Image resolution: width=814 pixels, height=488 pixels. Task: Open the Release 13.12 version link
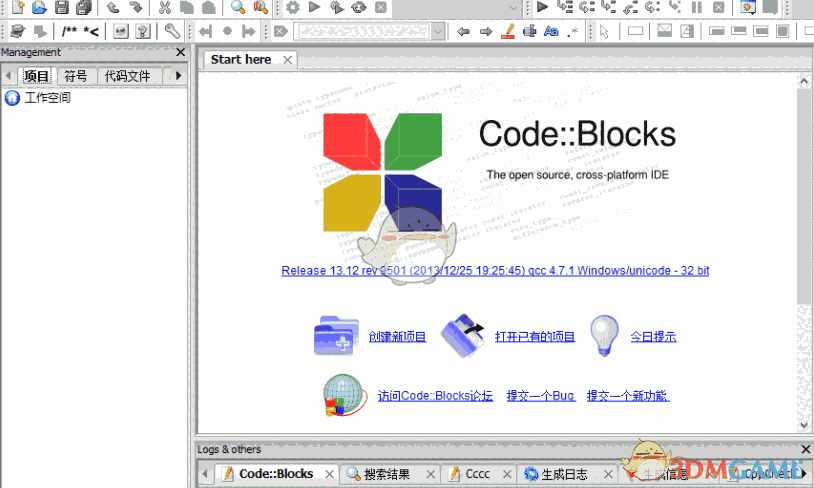point(495,270)
